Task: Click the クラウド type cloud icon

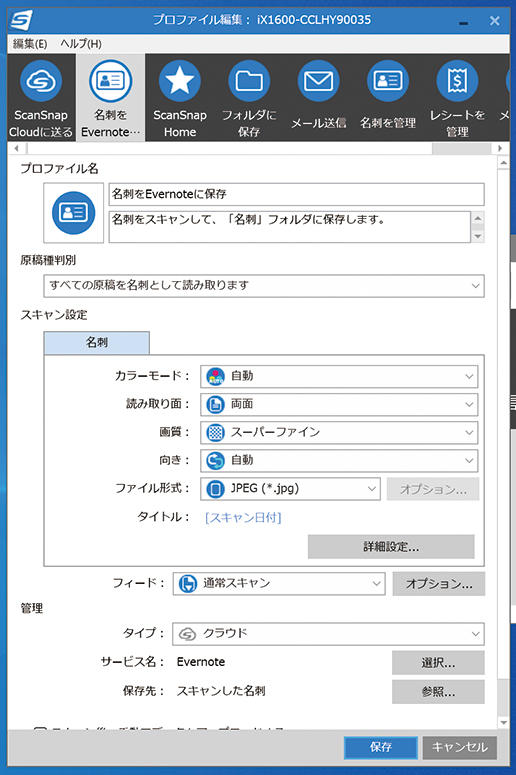Action: (x=187, y=634)
